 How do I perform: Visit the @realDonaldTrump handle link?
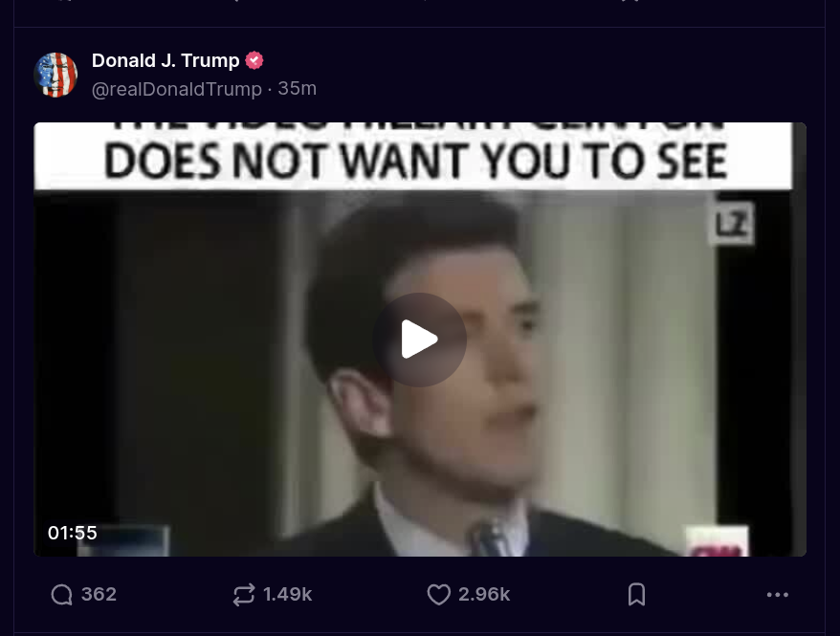(177, 89)
